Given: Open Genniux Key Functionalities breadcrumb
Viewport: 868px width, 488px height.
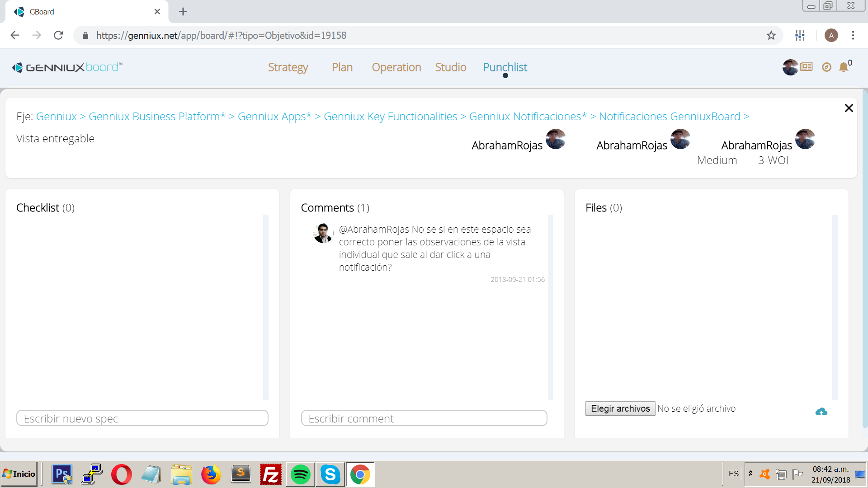Looking at the screenshot, I should click(x=391, y=116).
